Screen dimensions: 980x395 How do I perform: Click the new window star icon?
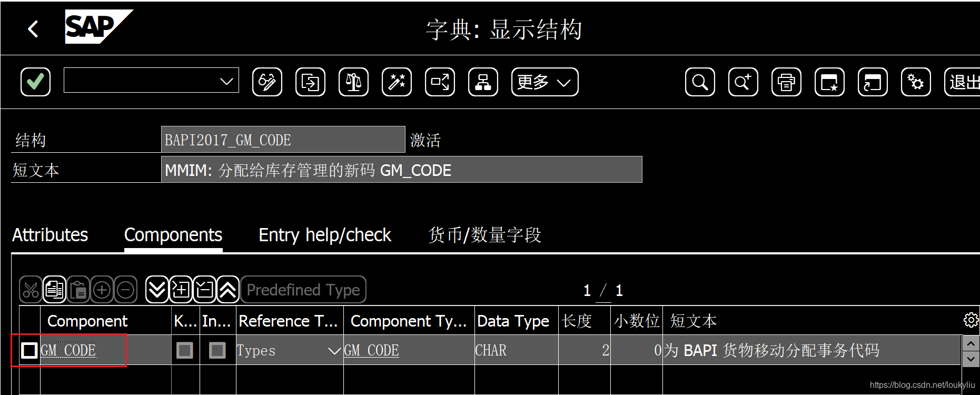click(829, 82)
